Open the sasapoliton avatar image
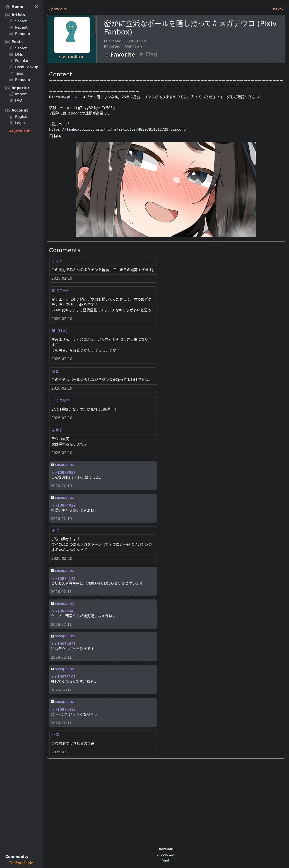Viewport: 289px width, 868px height. pos(72,35)
